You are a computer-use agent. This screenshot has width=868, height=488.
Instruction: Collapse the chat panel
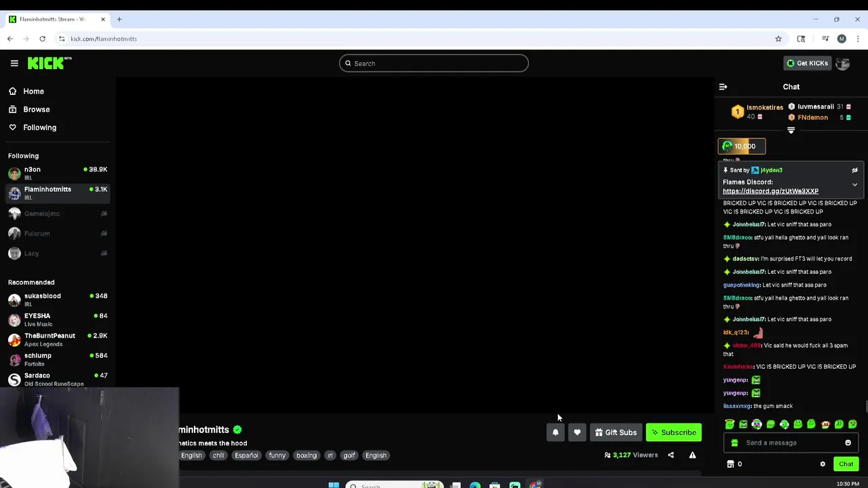pyautogui.click(x=723, y=87)
